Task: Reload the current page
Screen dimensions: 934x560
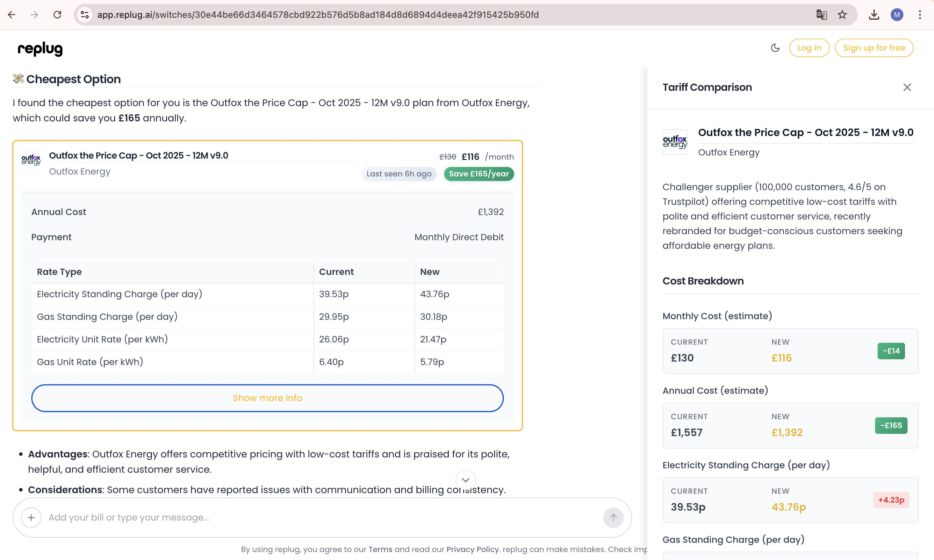Action: [x=57, y=14]
